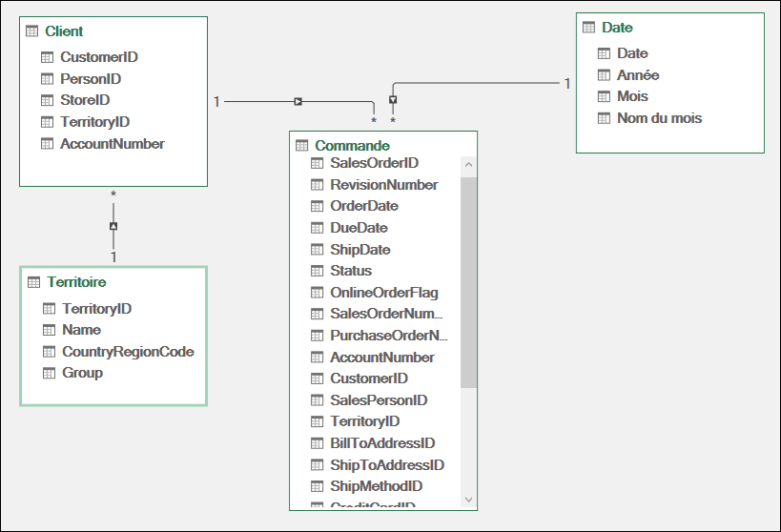The width and height of the screenshot is (781, 532).
Task: Select the Année field
Action: click(638, 75)
